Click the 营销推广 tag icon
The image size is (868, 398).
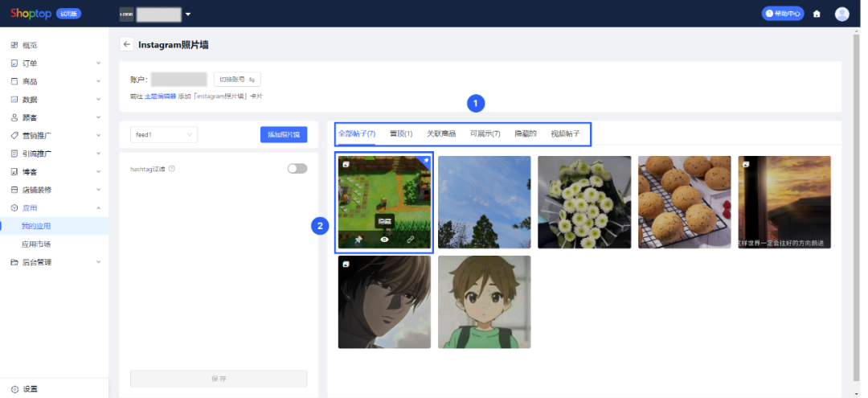pyautogui.click(x=14, y=136)
